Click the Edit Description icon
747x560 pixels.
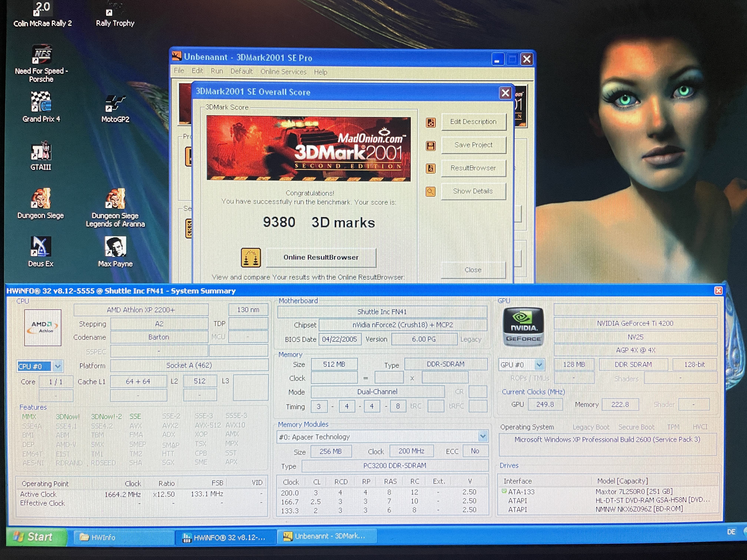(x=431, y=123)
